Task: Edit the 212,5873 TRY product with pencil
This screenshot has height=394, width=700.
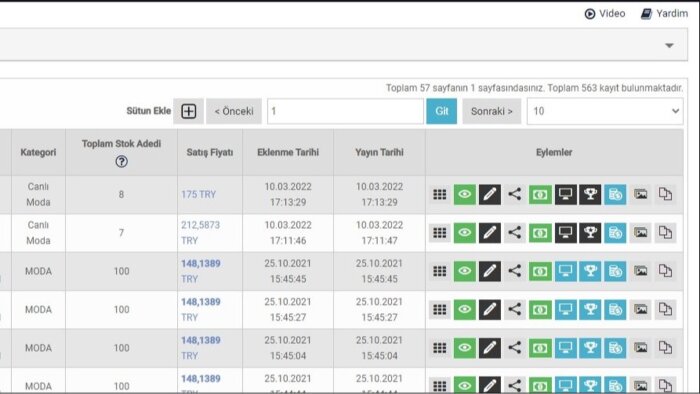Action: coord(490,232)
